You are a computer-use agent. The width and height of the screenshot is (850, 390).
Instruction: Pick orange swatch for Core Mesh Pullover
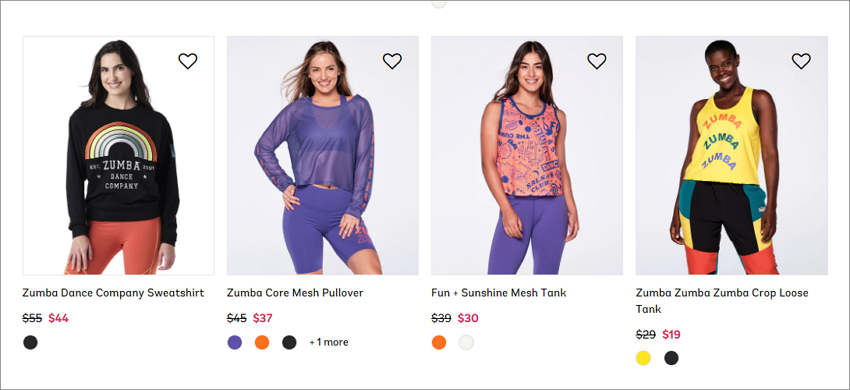click(262, 342)
